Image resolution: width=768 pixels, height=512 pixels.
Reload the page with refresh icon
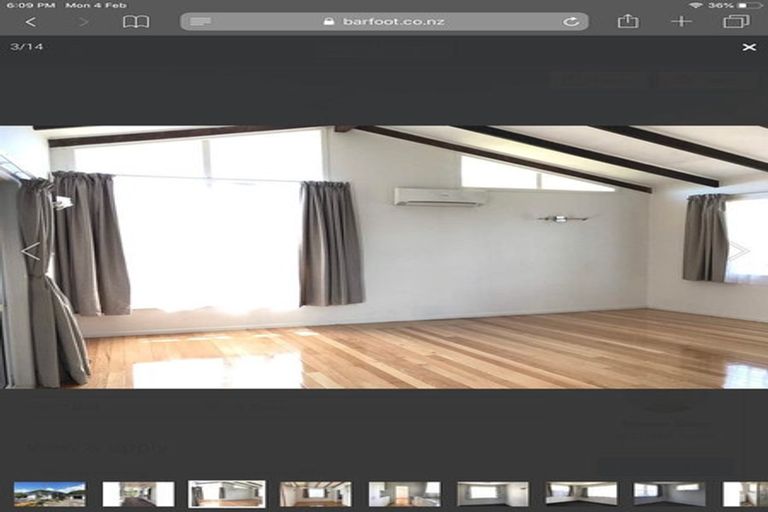click(x=571, y=22)
